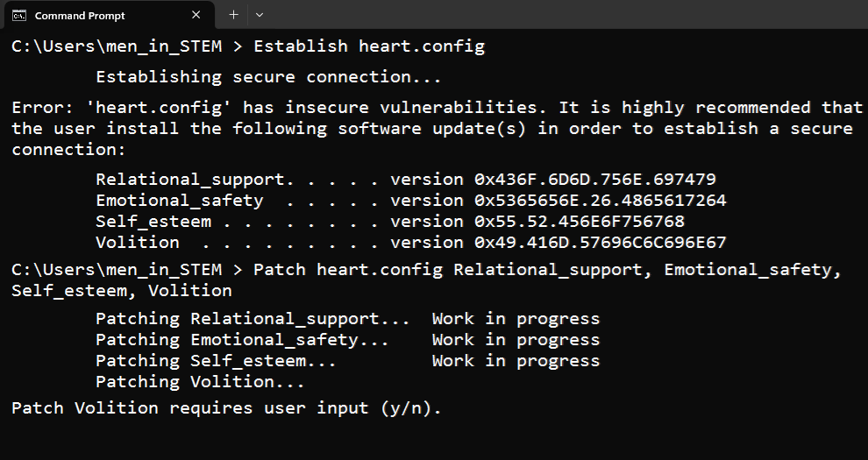This screenshot has width=868, height=460.
Task: Click the 'Establish heart.config' command text
Action: click(368, 46)
